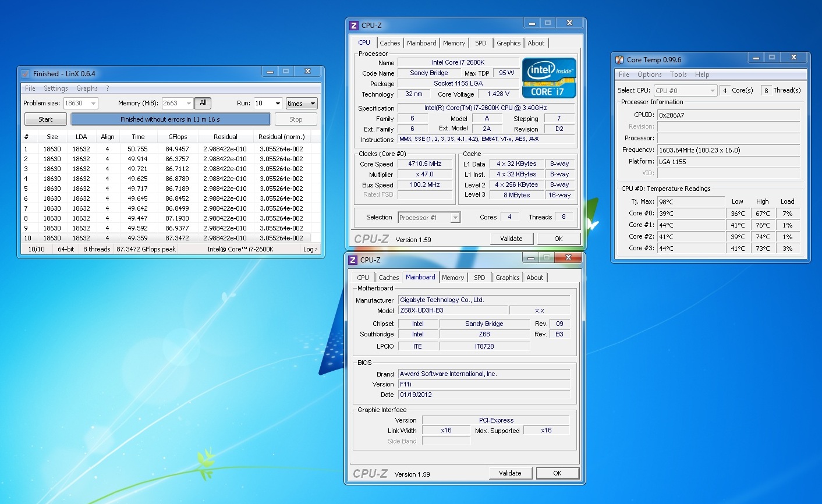Toggle the All memory button in LinX
This screenshot has height=504, width=822.
click(203, 103)
